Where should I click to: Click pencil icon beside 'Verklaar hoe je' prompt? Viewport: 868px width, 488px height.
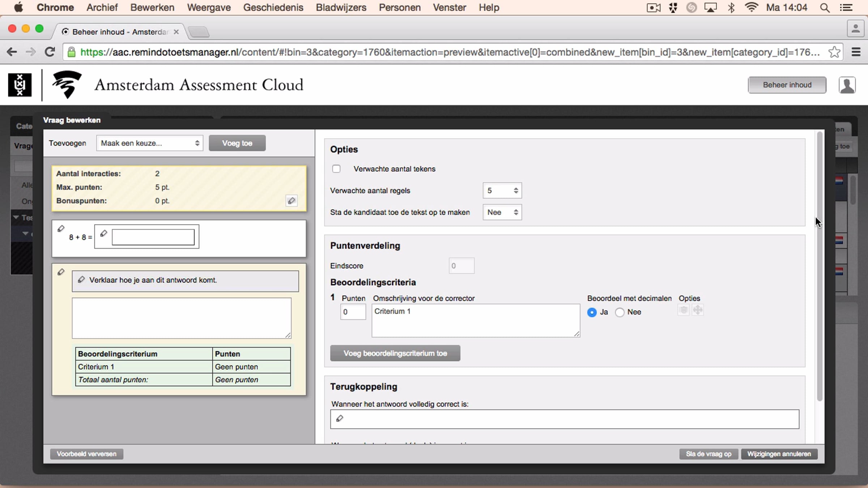[81, 279]
